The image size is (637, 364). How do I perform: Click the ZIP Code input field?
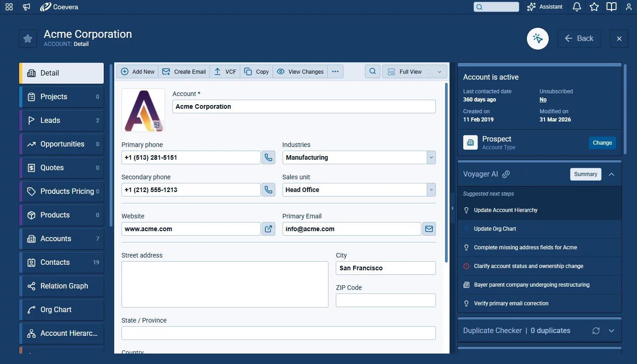[x=386, y=300]
